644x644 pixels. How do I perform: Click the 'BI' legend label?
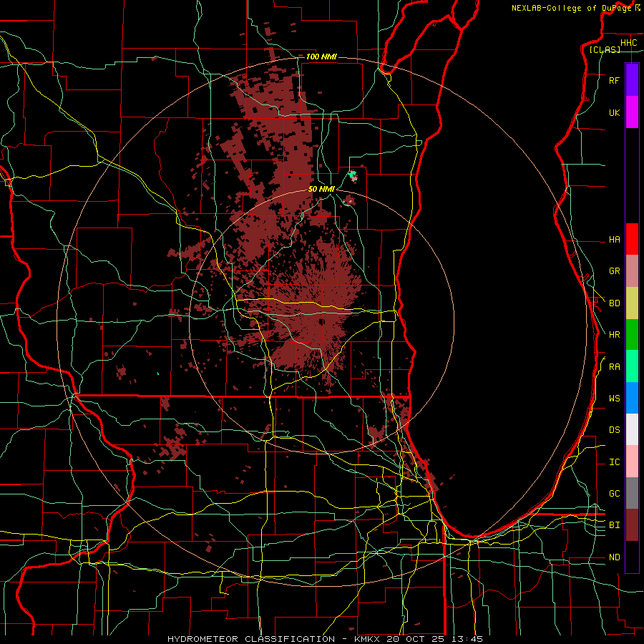point(614,525)
